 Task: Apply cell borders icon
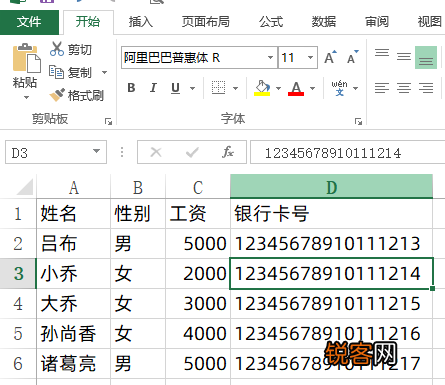[219, 88]
